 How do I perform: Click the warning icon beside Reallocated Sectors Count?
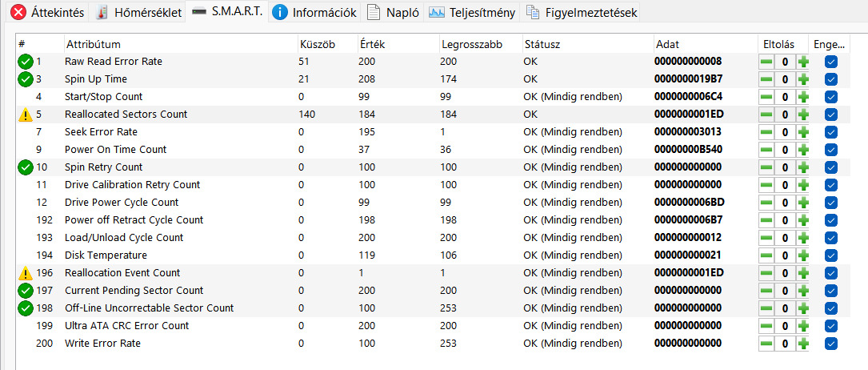[25, 115]
